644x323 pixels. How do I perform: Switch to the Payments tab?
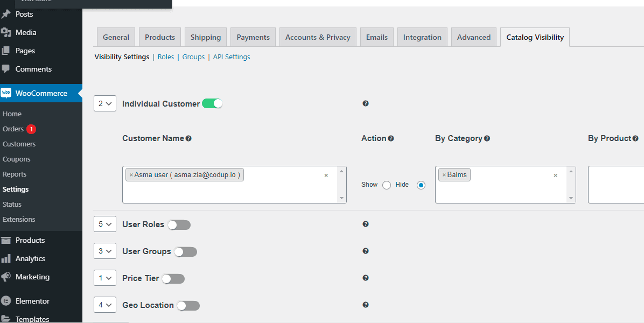[x=253, y=37]
